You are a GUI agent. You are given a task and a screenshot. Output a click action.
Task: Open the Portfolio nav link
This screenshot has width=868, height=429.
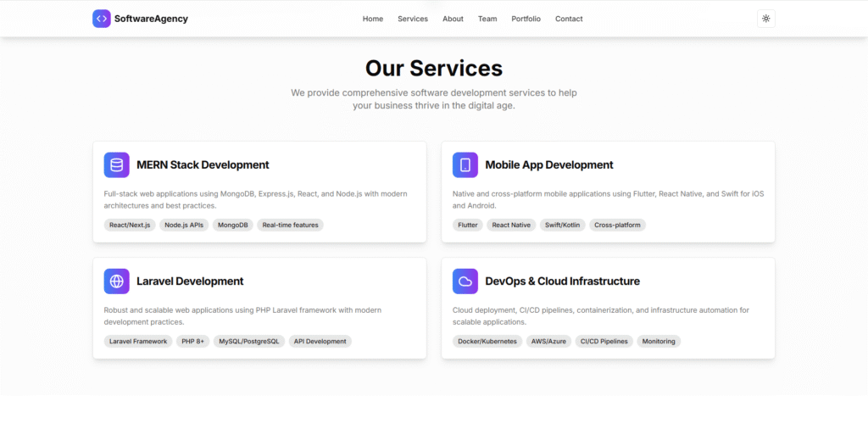(526, 19)
